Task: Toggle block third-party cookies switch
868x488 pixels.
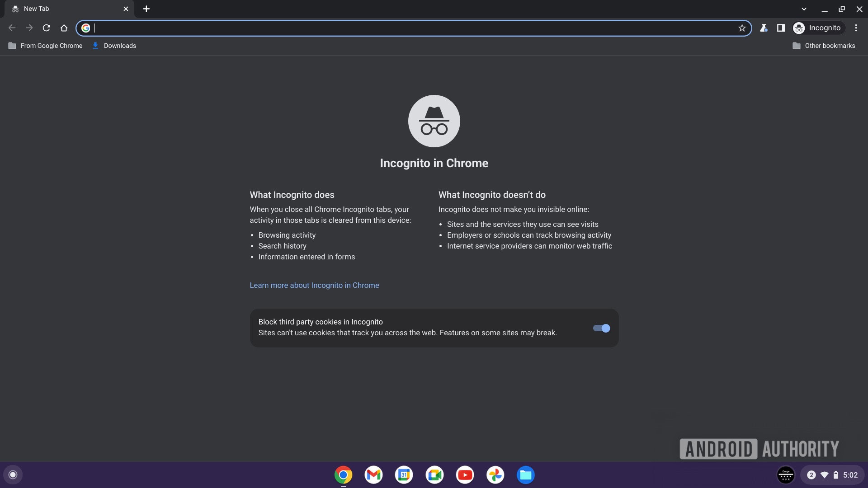Action: [x=601, y=328]
